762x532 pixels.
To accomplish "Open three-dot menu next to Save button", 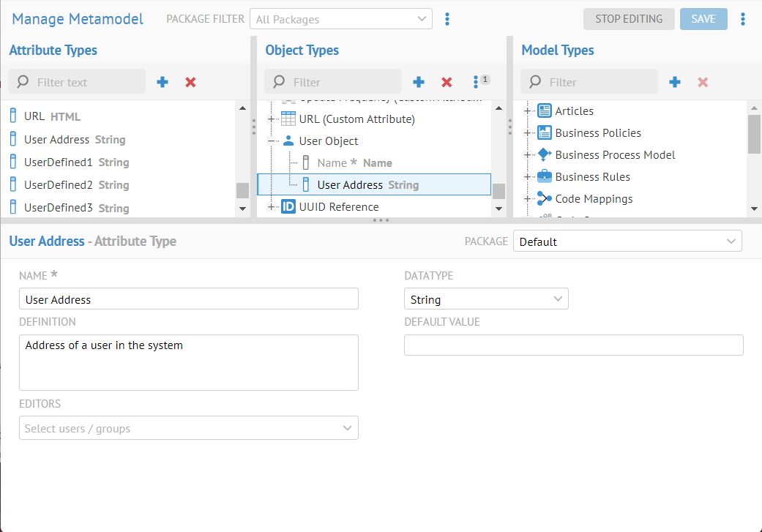I will tap(743, 19).
